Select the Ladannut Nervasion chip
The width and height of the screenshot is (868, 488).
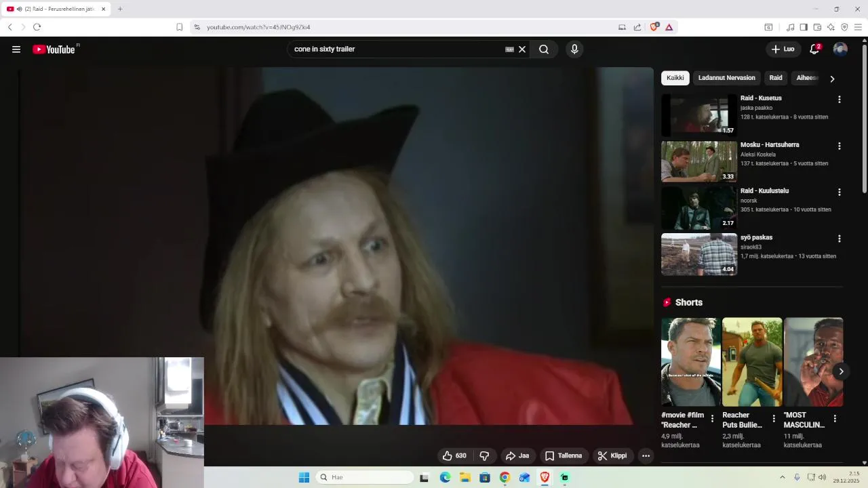click(727, 78)
